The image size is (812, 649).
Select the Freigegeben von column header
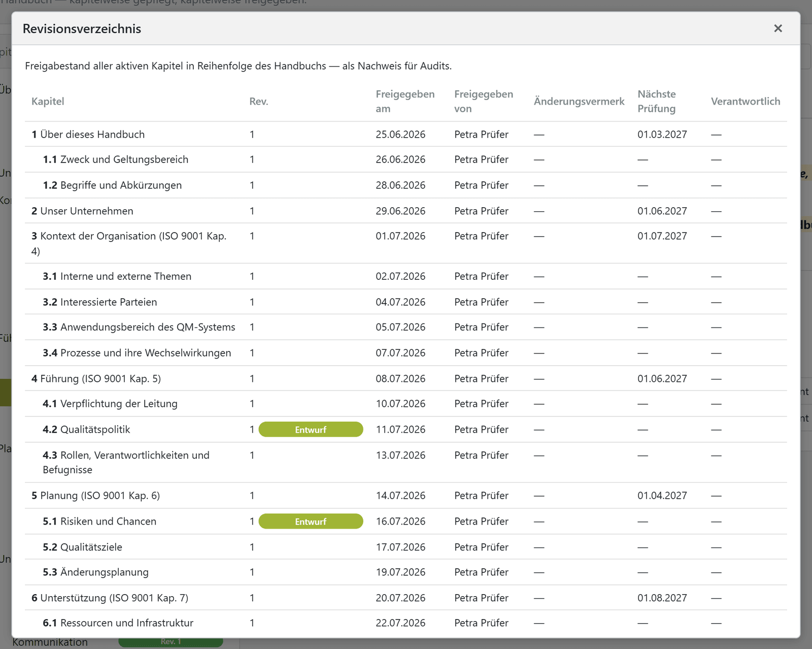pos(484,101)
